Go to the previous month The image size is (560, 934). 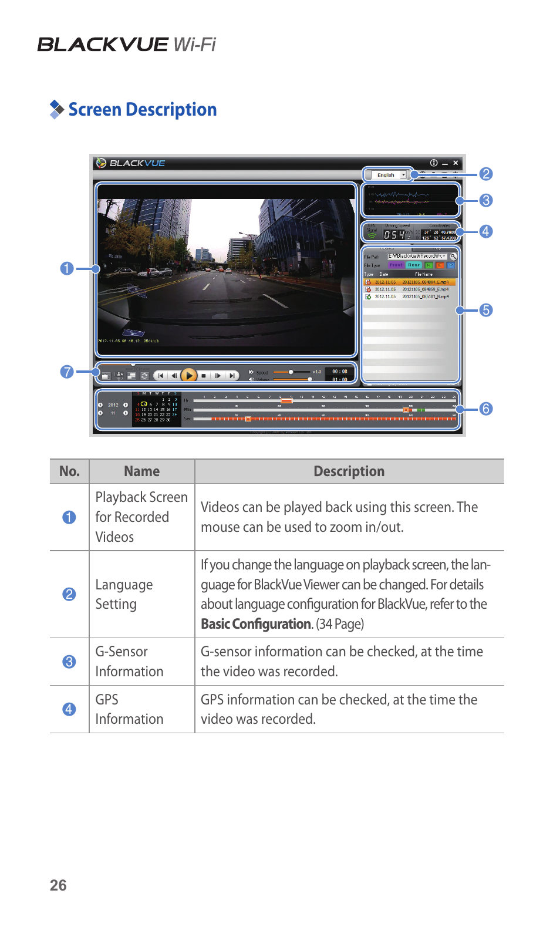pyautogui.click(x=100, y=413)
